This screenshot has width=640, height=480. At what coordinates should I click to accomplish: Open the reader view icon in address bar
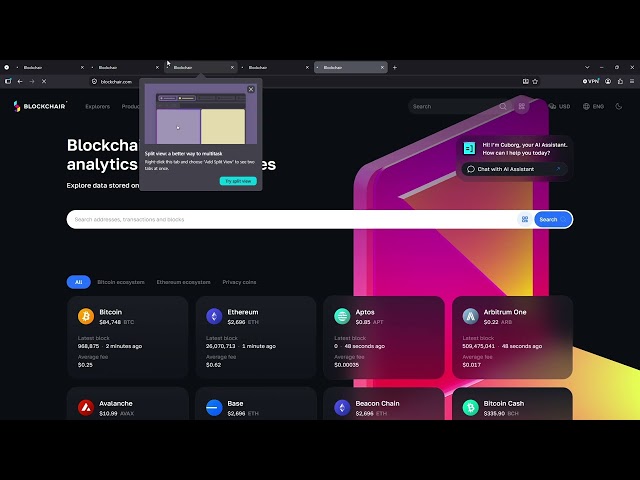526,82
